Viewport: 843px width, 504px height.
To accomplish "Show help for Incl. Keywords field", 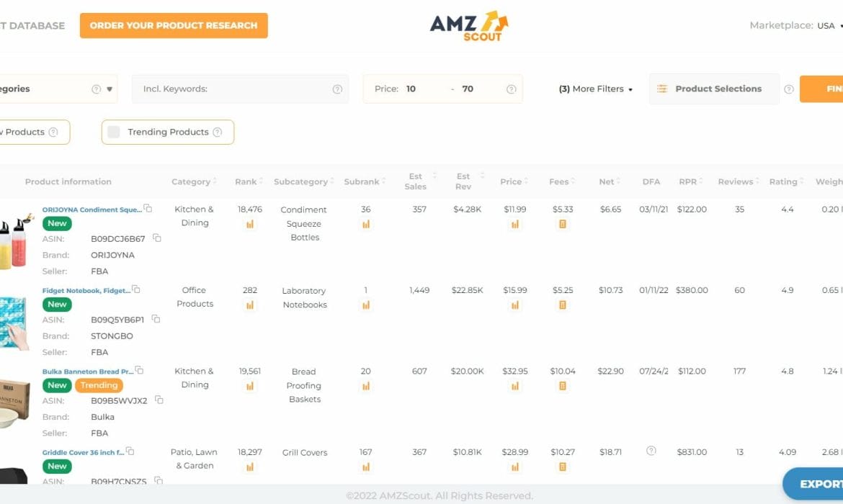I will click(337, 89).
